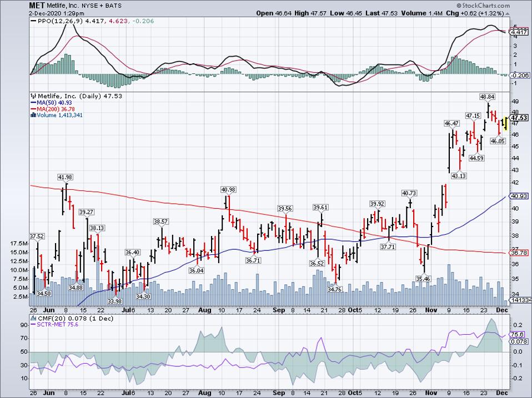Click the Low 46.45 value

pyautogui.click(x=346, y=13)
